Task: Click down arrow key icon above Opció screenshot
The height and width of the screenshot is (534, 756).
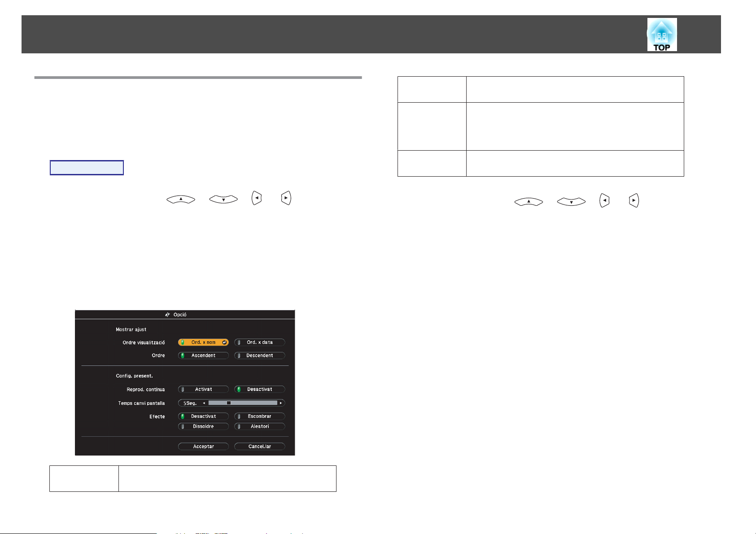Action: [x=223, y=200]
